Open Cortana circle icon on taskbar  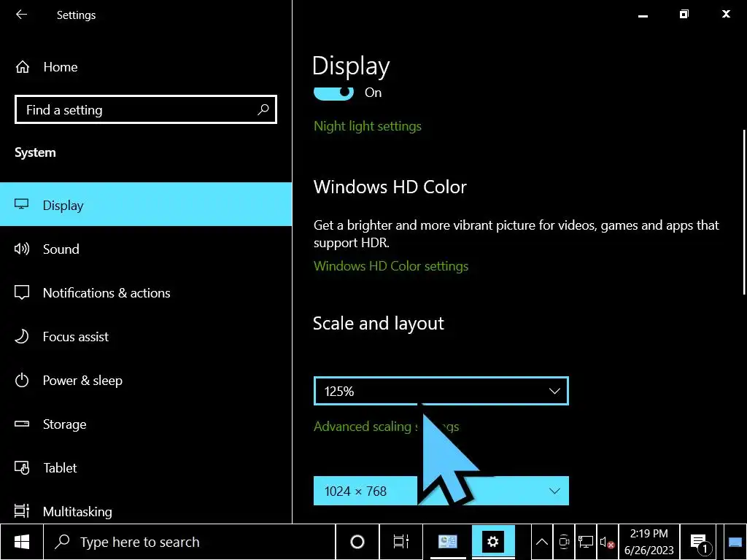[357, 542]
